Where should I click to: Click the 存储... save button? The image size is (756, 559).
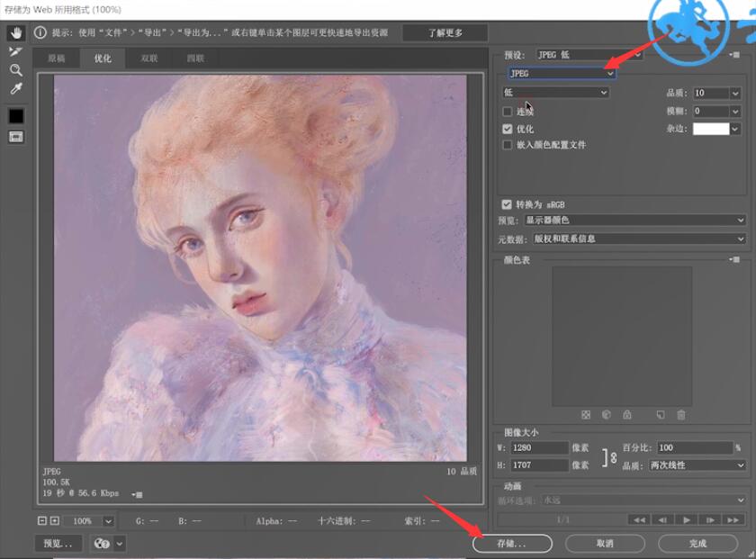point(512,544)
